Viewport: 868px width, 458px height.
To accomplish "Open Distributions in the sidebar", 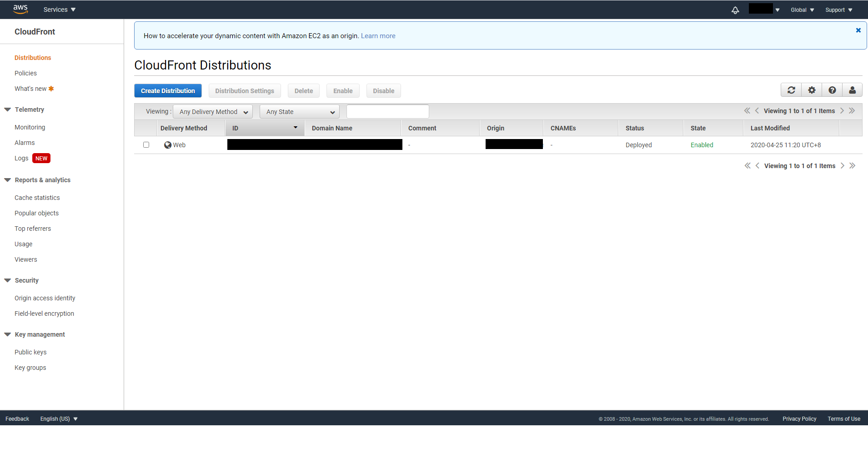I will [33, 58].
